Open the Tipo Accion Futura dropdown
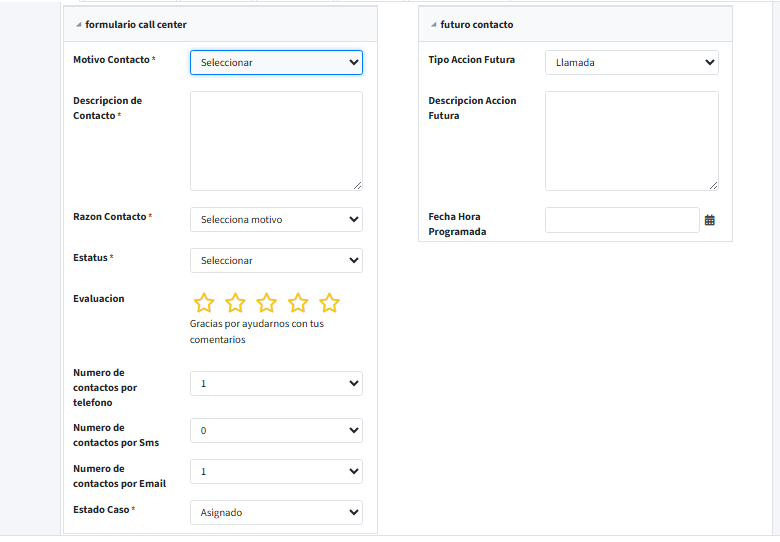The height and width of the screenshot is (542, 780). pos(631,62)
